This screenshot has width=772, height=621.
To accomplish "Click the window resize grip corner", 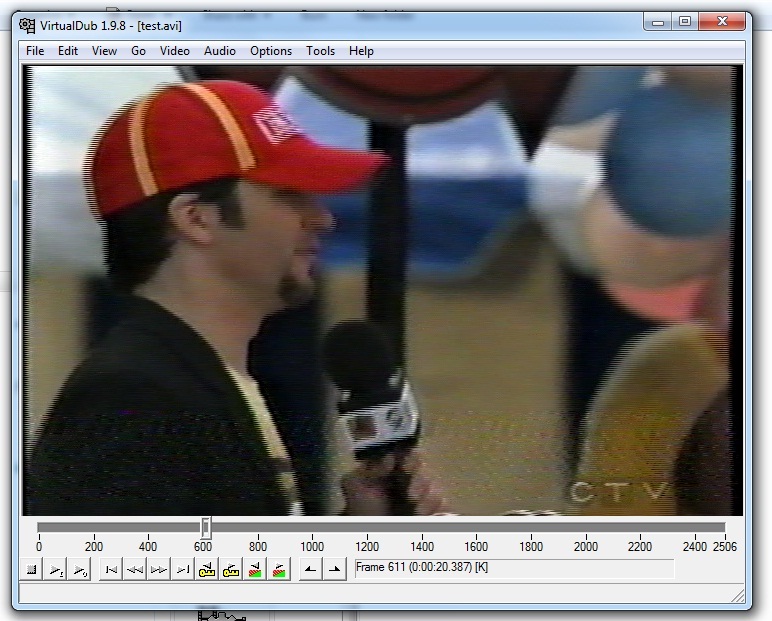I will [738, 596].
